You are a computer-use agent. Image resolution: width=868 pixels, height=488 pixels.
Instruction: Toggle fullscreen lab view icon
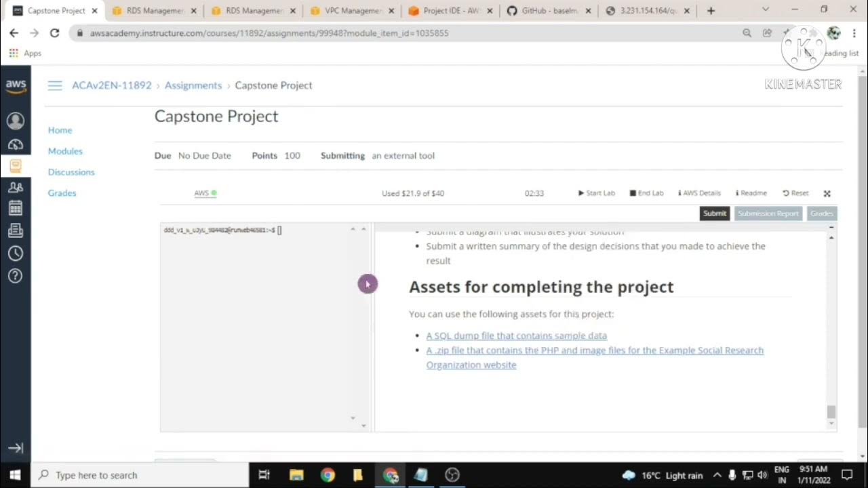point(827,193)
